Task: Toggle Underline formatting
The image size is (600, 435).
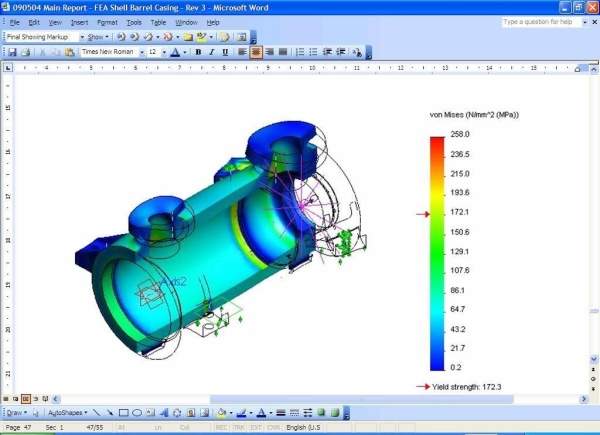Action: point(224,52)
